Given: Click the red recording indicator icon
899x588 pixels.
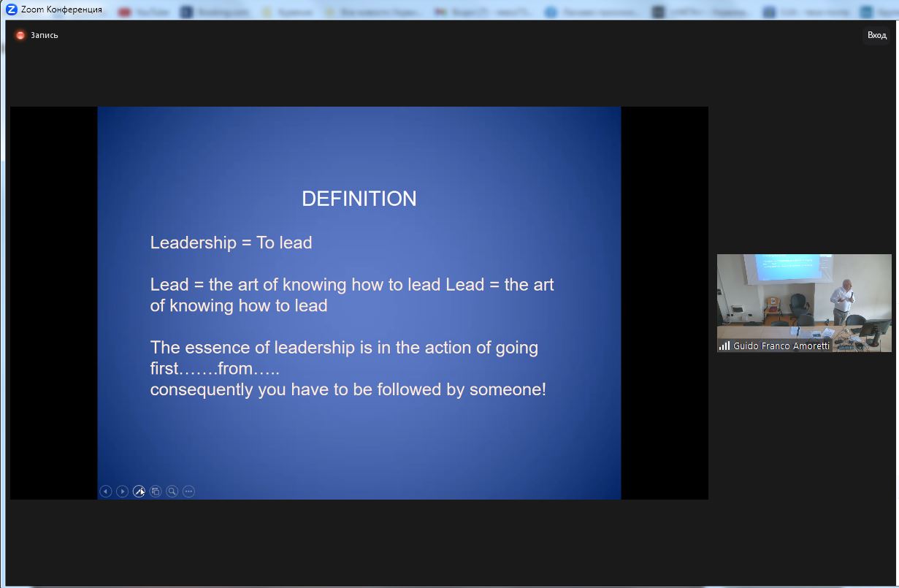Looking at the screenshot, I should tap(20, 35).
